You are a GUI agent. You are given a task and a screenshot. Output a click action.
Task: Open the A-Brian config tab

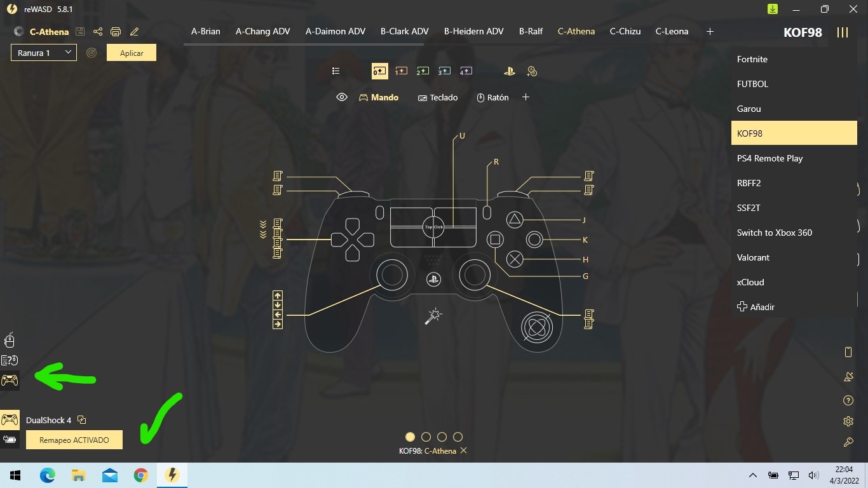pos(206,31)
